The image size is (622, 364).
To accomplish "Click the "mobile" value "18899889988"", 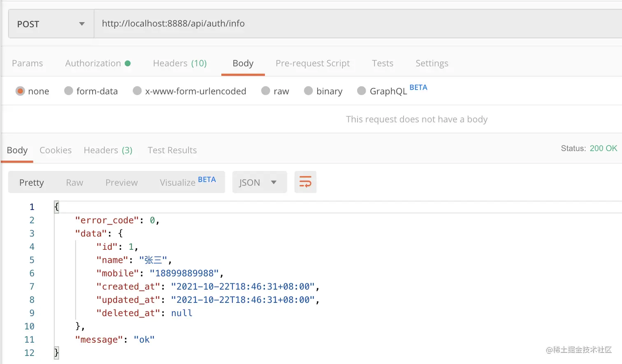I will click(x=185, y=273).
